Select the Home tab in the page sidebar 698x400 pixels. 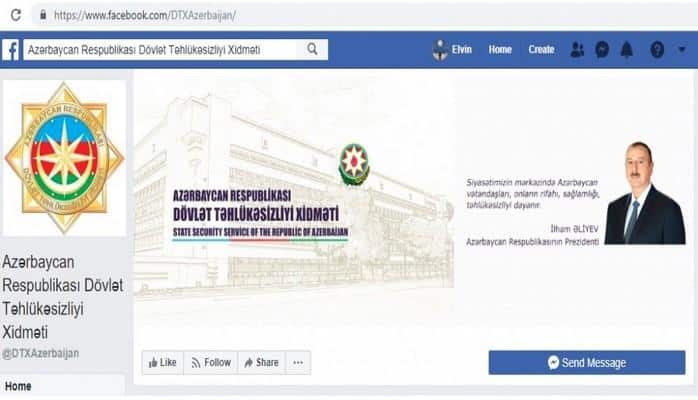(62, 386)
